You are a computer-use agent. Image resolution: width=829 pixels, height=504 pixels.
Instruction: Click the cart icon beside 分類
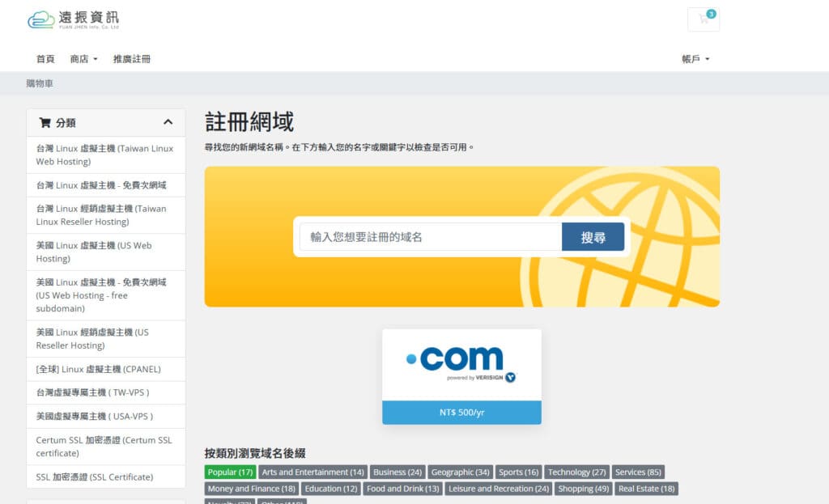click(x=45, y=123)
